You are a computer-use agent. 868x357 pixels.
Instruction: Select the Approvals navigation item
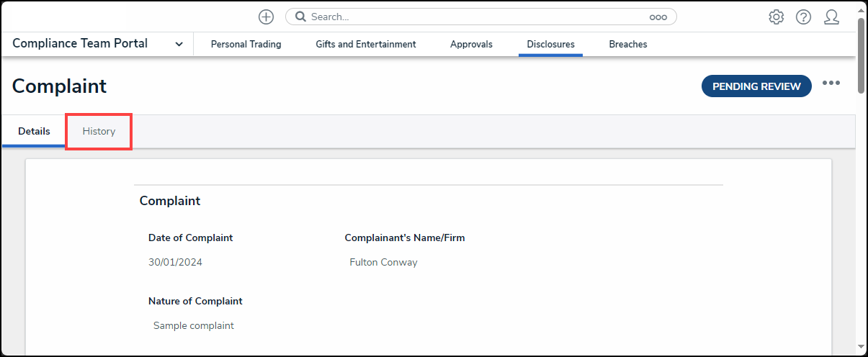471,45
